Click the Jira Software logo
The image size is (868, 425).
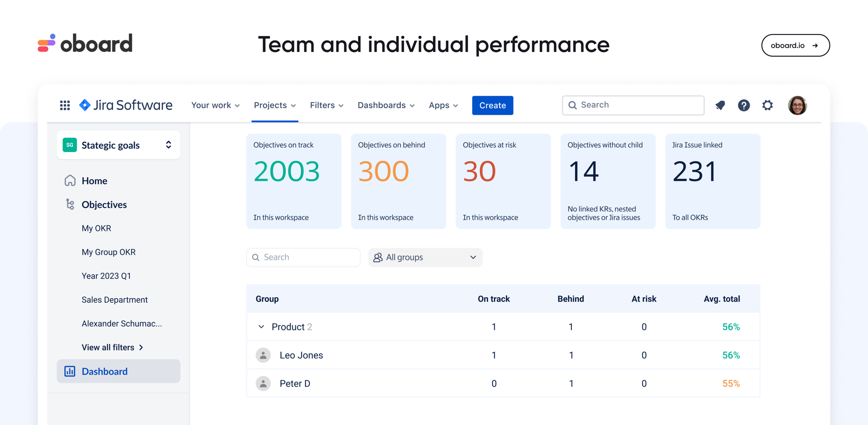125,105
